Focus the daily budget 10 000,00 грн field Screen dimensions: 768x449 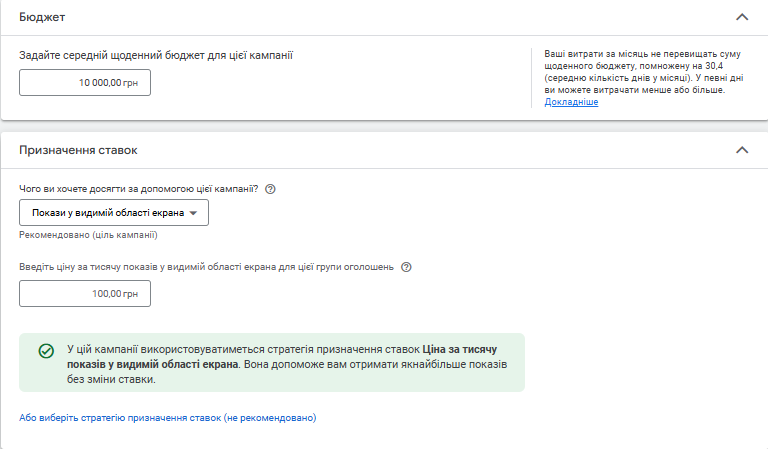[85, 82]
